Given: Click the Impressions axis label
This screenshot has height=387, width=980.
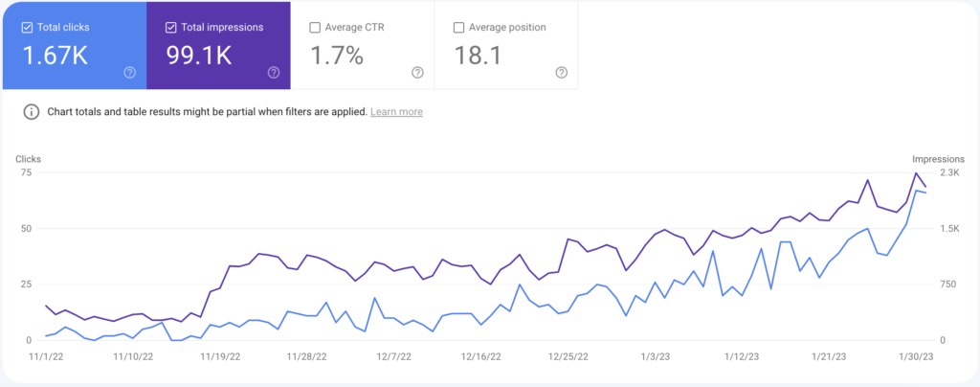Looking at the screenshot, I should (938, 159).
